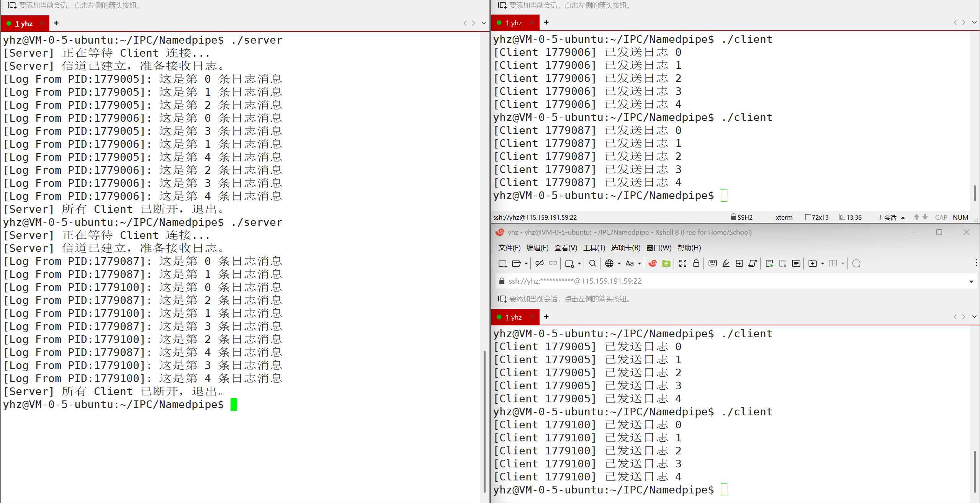Select the 1 yhz tab in left pane
This screenshot has height=503, width=980.
pos(24,24)
